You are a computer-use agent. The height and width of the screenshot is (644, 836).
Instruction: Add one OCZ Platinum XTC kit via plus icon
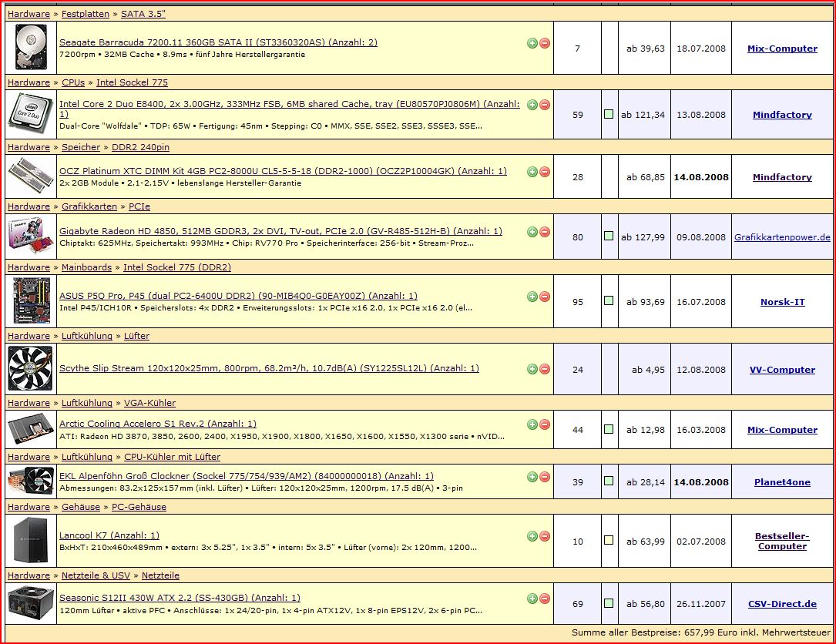point(532,172)
